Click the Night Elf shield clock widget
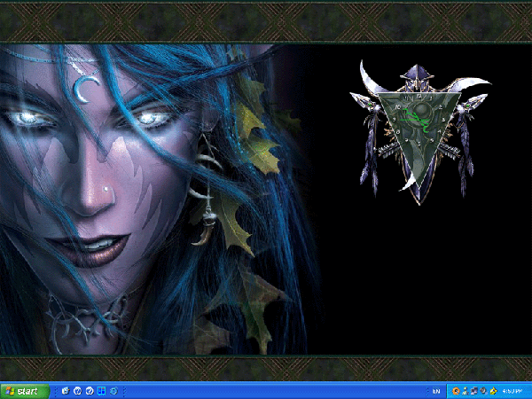This screenshot has height=399, width=532. point(420,132)
